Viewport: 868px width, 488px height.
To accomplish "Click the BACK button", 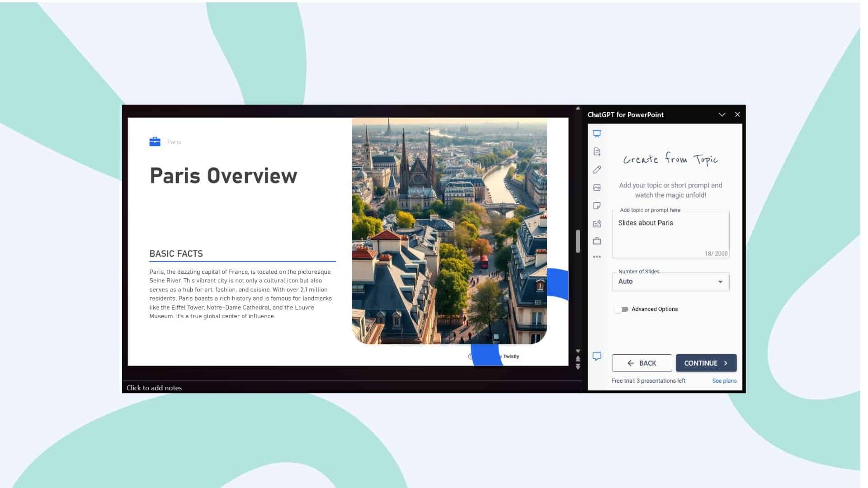I will [x=642, y=363].
